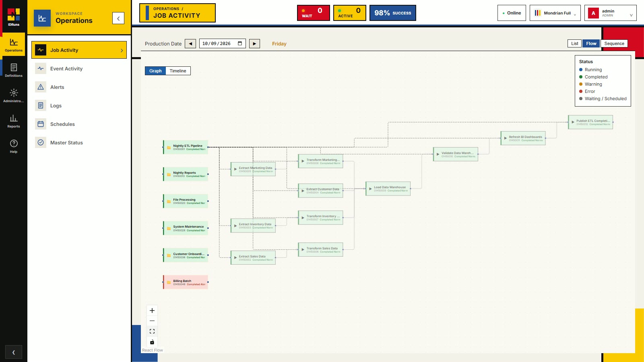This screenshot has height=362, width=644.
Task: Go to next production date
Action: coord(254,43)
